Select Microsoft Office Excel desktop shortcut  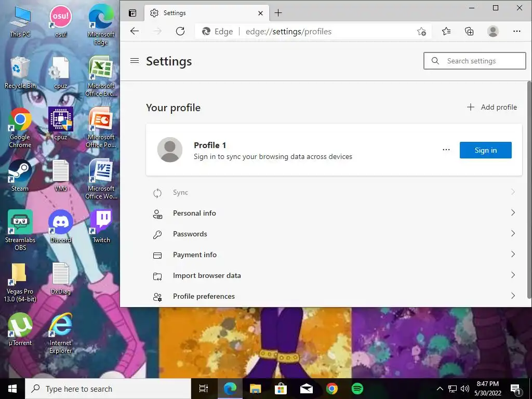click(101, 76)
